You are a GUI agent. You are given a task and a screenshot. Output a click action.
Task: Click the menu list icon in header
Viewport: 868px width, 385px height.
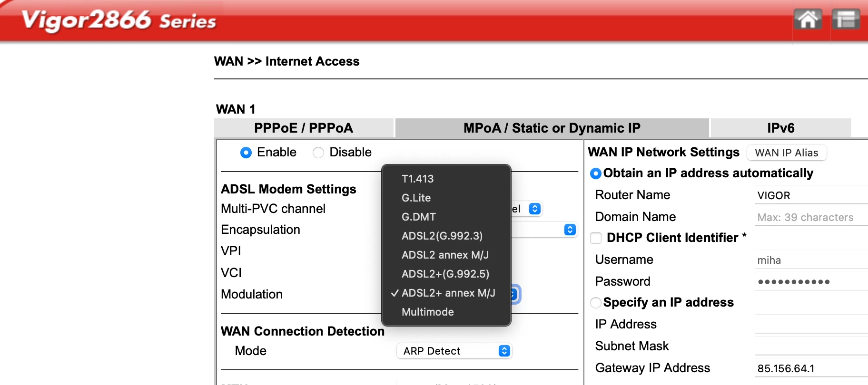pyautogui.click(x=846, y=19)
